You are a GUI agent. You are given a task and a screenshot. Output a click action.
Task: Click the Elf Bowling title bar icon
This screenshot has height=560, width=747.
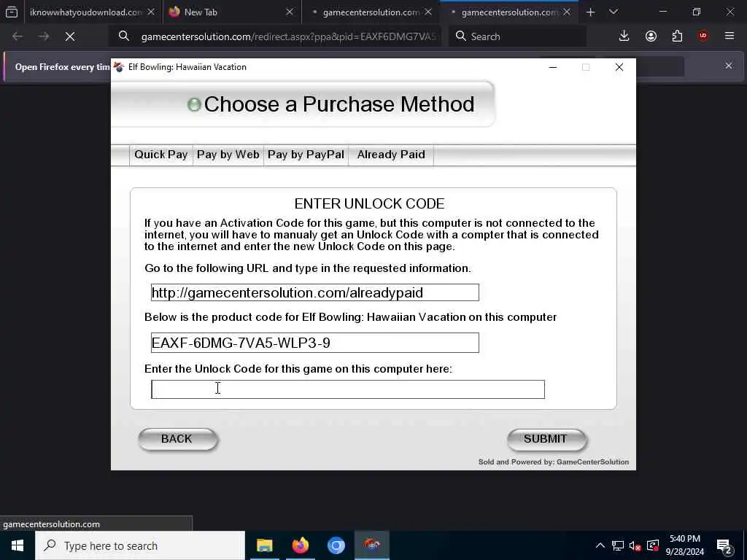pyautogui.click(x=119, y=67)
